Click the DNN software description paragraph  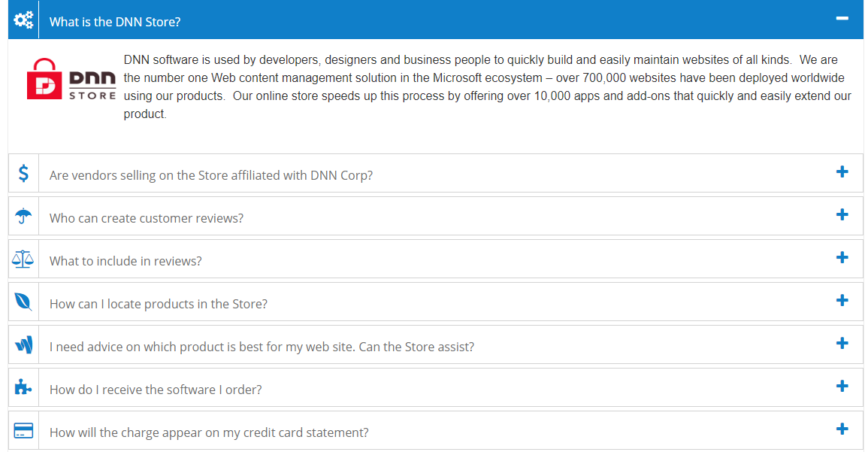pyautogui.click(x=487, y=87)
